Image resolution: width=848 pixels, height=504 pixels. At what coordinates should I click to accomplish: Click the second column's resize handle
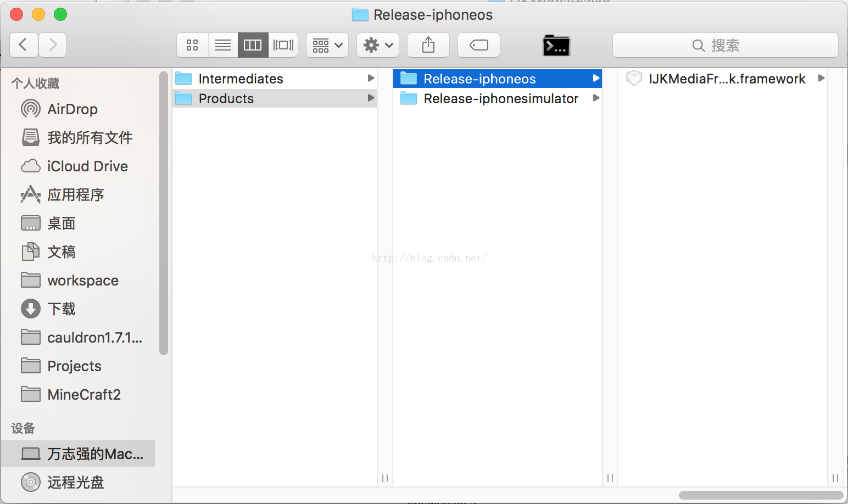click(610, 478)
